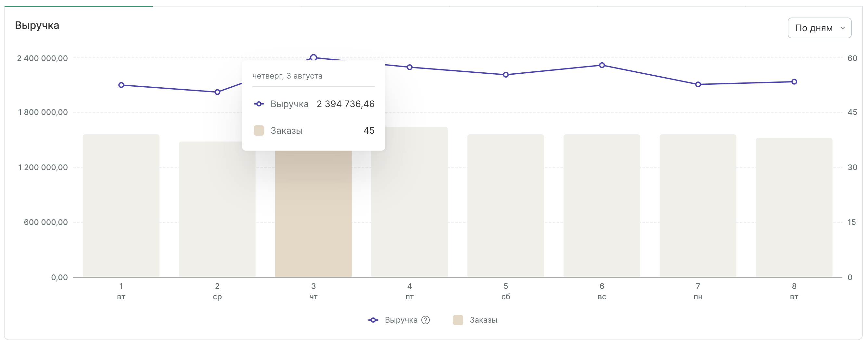This screenshot has width=868, height=346.
Task: Click revenue line point for day 6
Action: [x=602, y=65]
